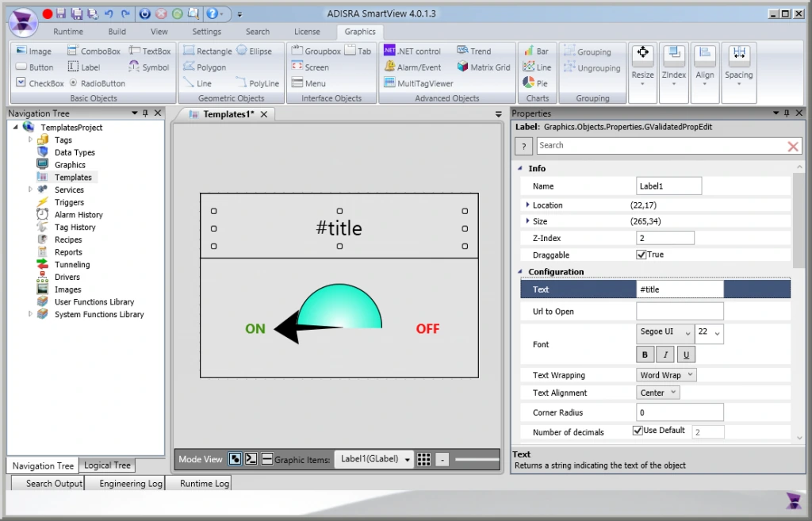Expand the Location property

click(527, 205)
